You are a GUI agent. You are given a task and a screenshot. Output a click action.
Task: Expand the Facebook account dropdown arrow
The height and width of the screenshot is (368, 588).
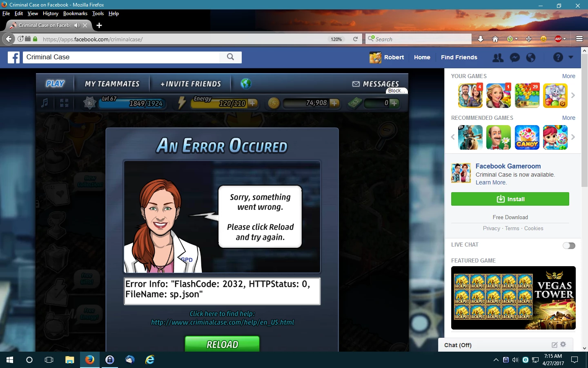tap(571, 57)
